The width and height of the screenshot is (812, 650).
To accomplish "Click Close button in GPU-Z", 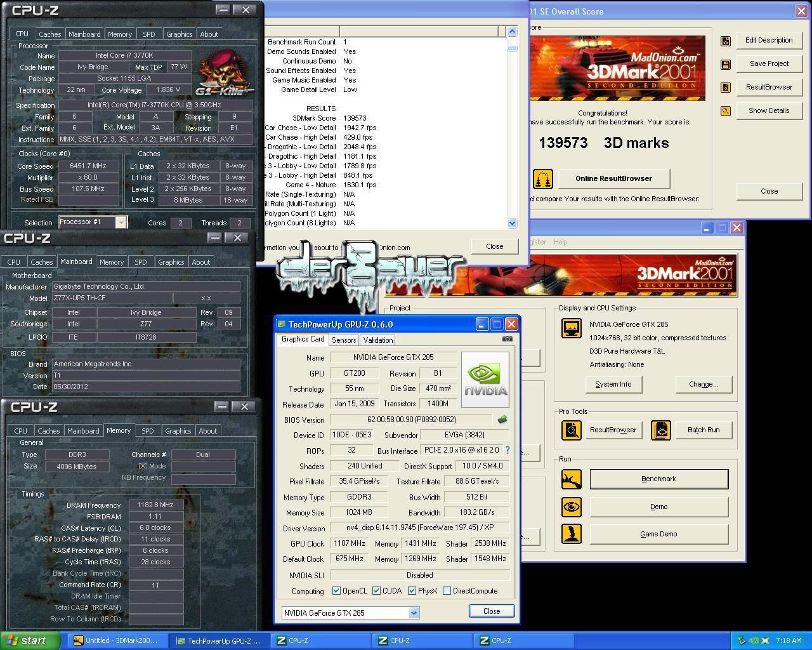I will point(491,611).
